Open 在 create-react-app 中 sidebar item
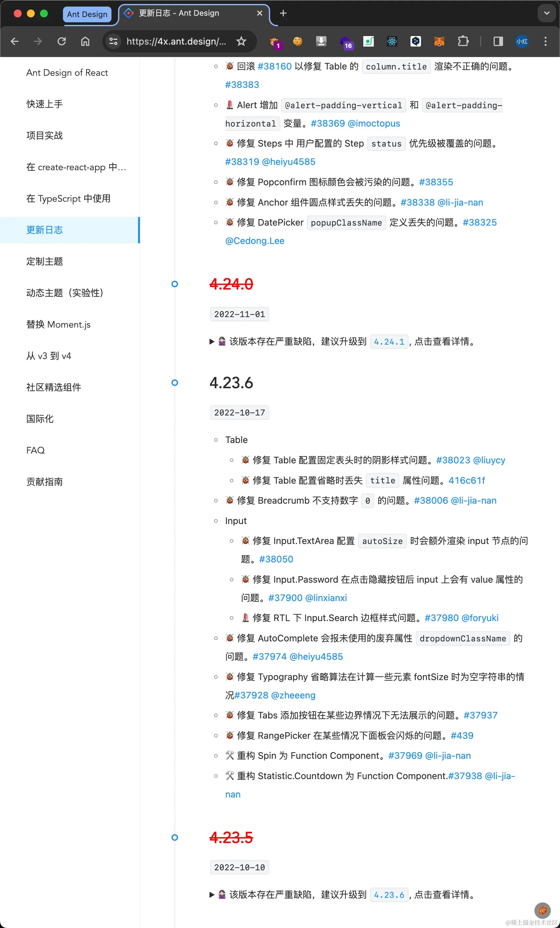Viewport: 560px width, 928px height. point(70,167)
